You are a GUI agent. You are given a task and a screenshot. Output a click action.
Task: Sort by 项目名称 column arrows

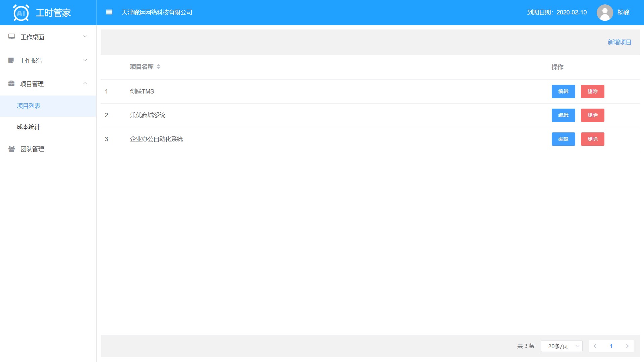click(x=158, y=67)
